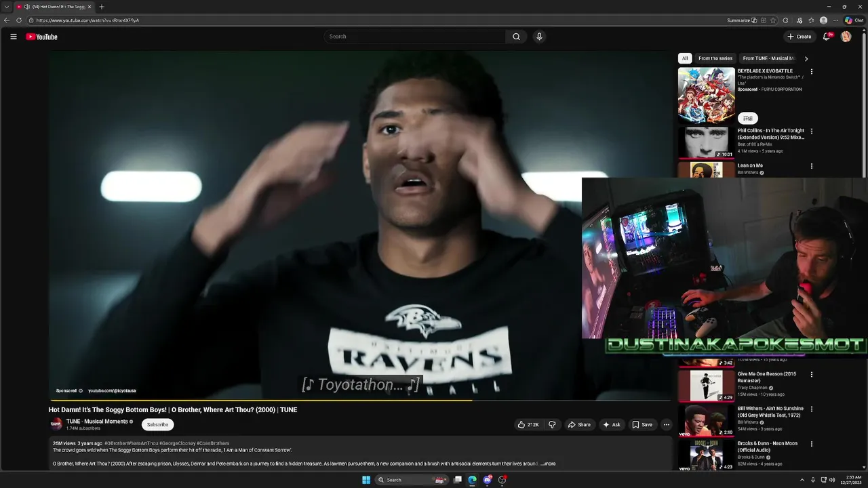
Task: Open the youtube.com/@toyotausa ad link
Action: pyautogui.click(x=112, y=391)
